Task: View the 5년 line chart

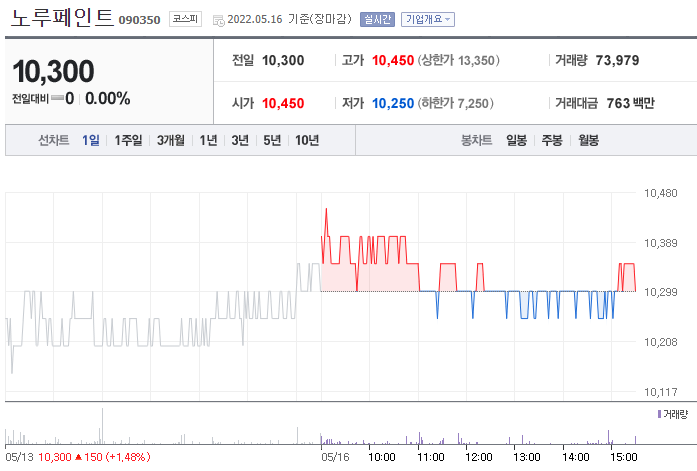Action: click(x=272, y=140)
